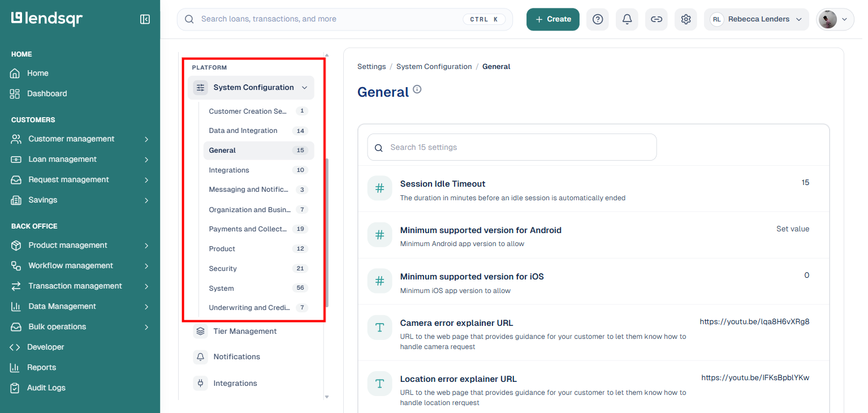The height and width of the screenshot is (413, 868).
Task: Open settings gear icon in the top bar
Action: coord(686,19)
